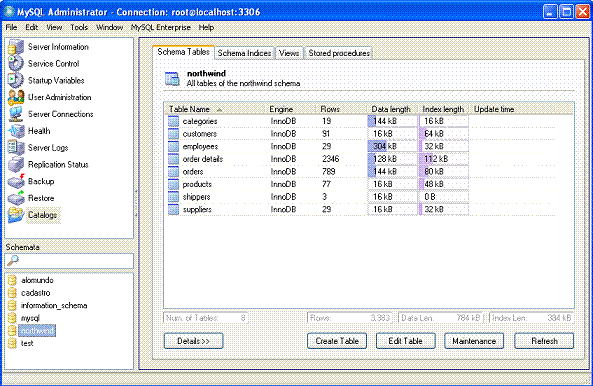The width and height of the screenshot is (593, 386).
Task: Click the shippers table icon
Action: (x=173, y=197)
